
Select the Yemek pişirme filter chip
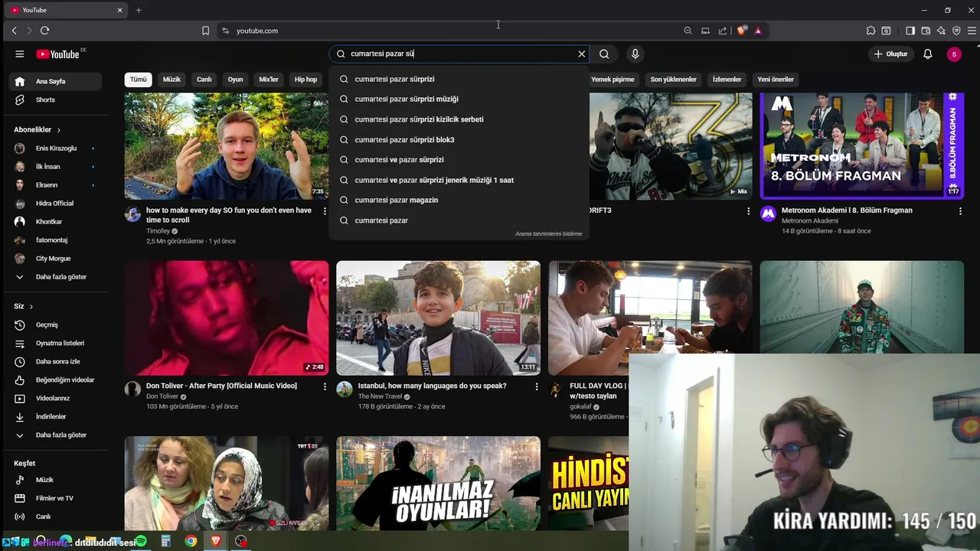click(x=612, y=80)
